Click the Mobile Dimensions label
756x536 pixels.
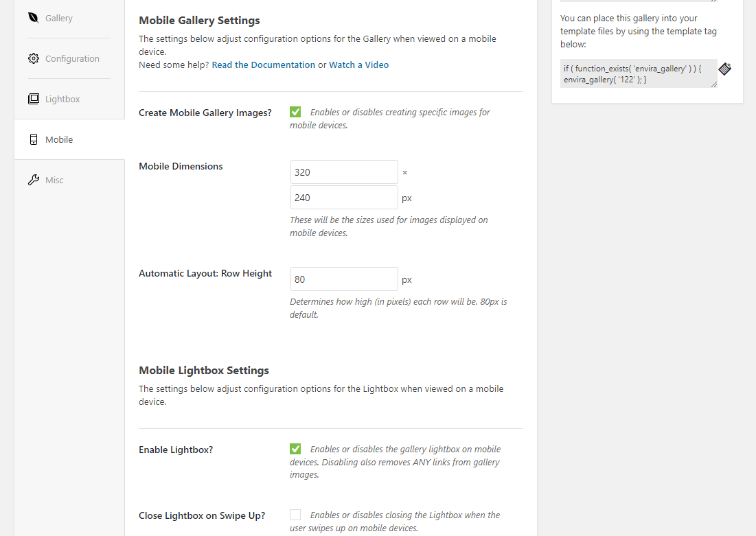click(181, 166)
